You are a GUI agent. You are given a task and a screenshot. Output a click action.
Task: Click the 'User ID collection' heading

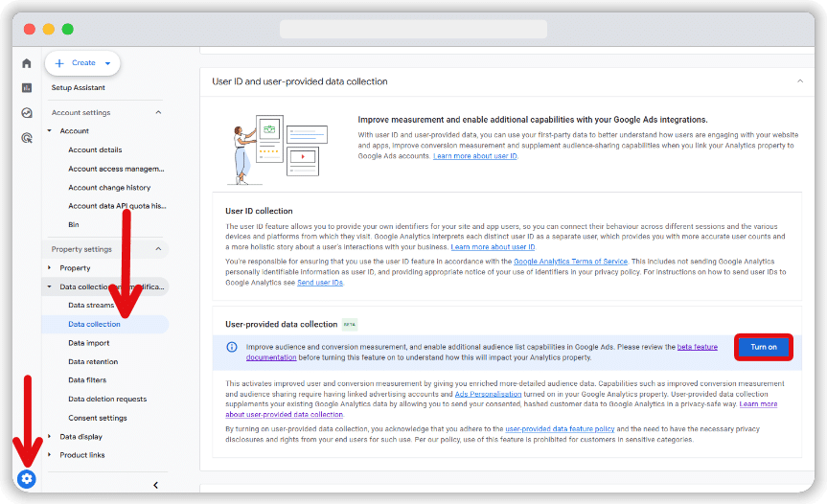click(259, 211)
